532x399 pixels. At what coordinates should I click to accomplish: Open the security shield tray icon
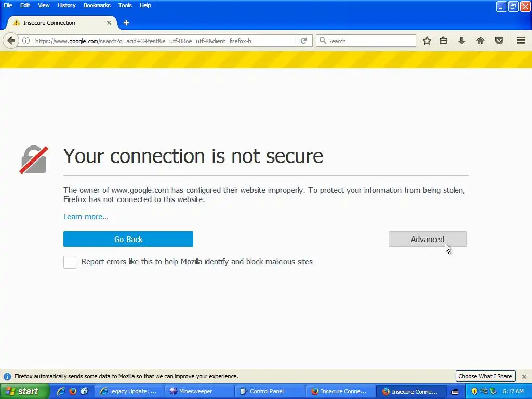point(474,391)
